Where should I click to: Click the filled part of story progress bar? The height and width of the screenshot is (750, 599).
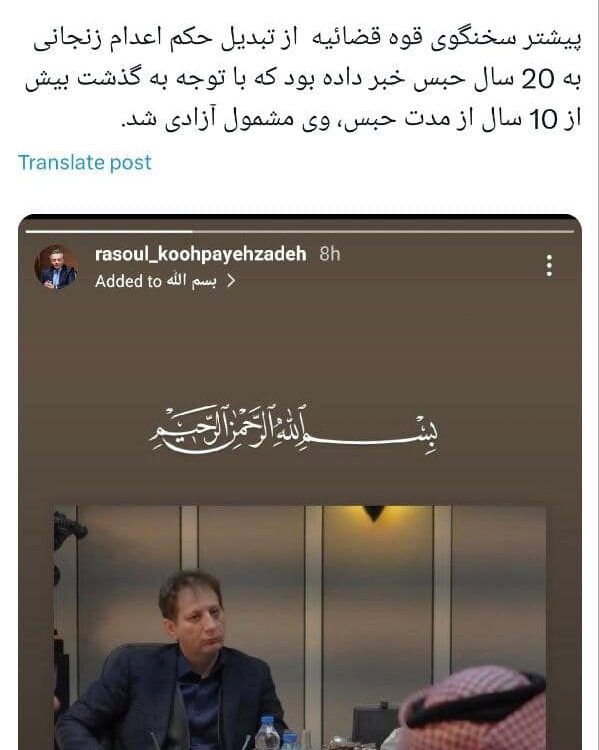pos(109,232)
